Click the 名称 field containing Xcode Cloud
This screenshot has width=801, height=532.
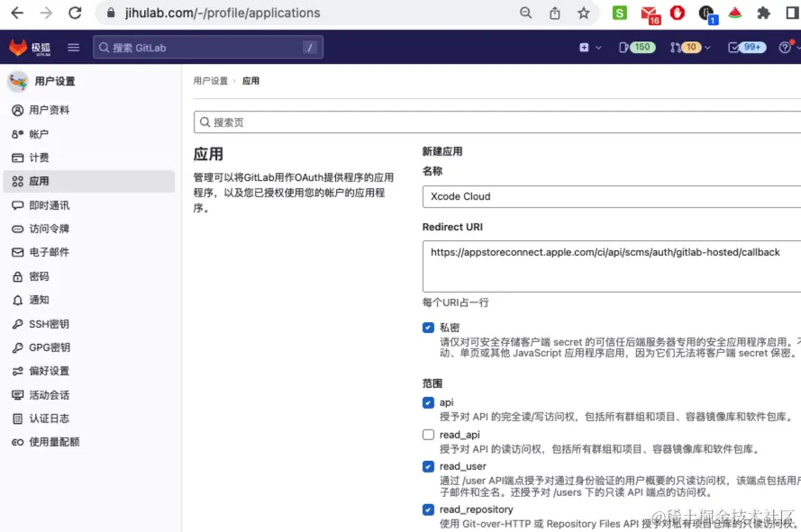click(612, 196)
